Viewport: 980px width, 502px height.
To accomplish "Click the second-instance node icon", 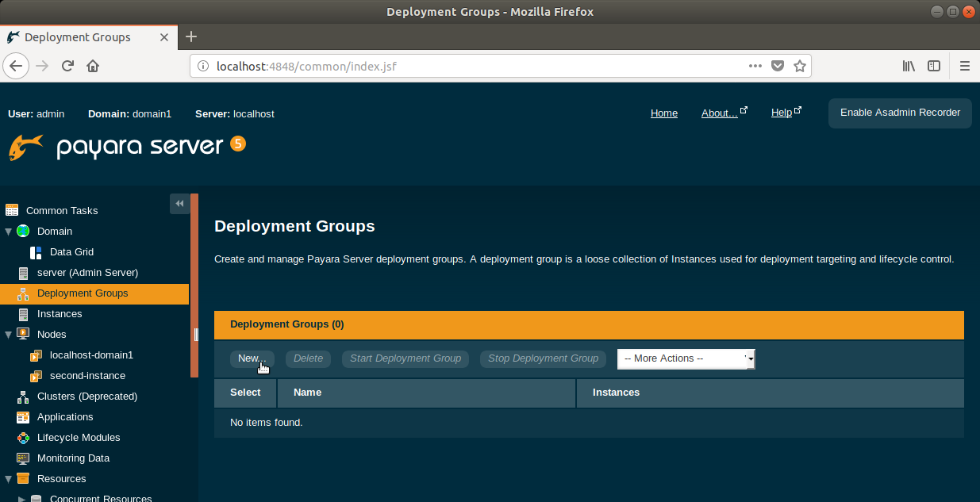I will tap(36, 376).
